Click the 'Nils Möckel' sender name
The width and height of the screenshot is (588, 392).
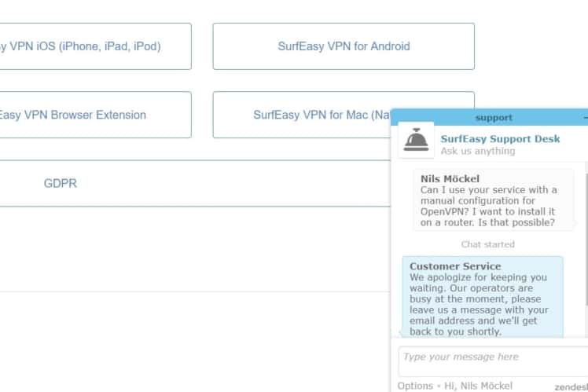pyautogui.click(x=450, y=179)
